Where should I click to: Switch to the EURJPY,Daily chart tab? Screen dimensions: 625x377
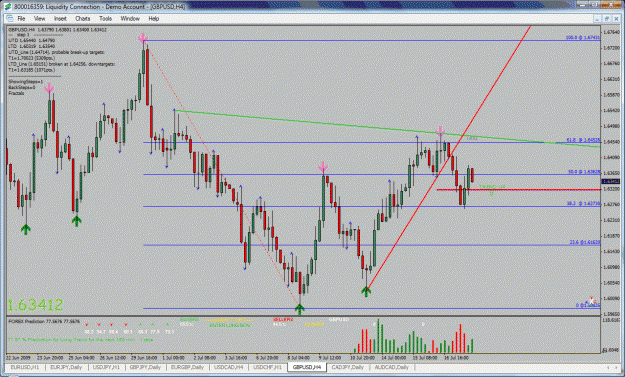point(66,367)
